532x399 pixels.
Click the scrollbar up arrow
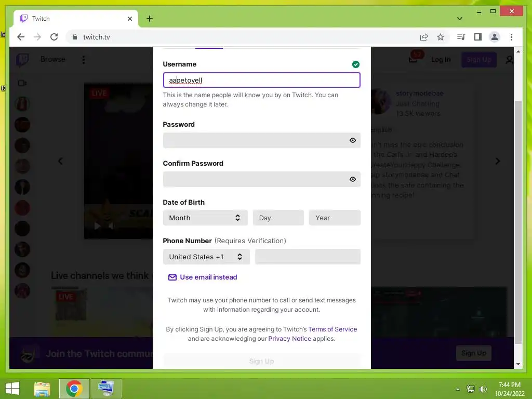518,51
